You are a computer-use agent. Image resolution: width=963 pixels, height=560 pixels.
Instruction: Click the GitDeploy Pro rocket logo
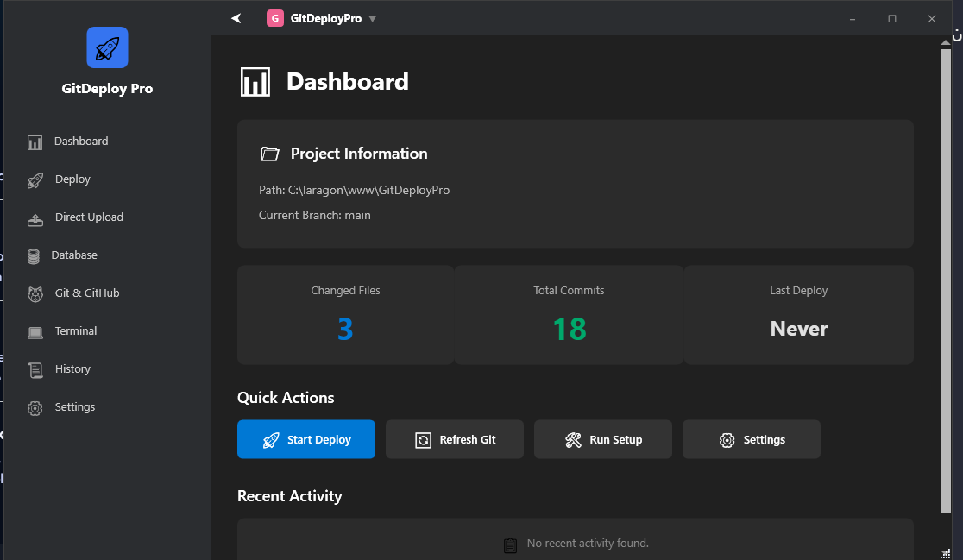(x=107, y=47)
